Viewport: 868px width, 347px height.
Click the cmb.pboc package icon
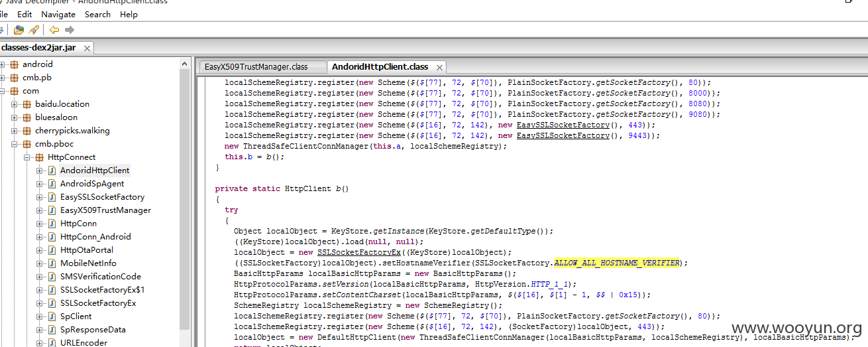pyautogui.click(x=27, y=144)
